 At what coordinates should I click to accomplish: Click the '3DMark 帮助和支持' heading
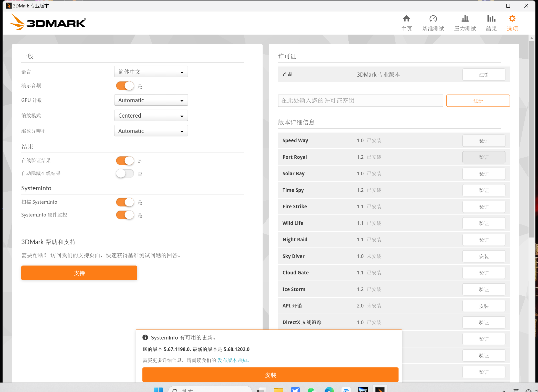coord(48,242)
